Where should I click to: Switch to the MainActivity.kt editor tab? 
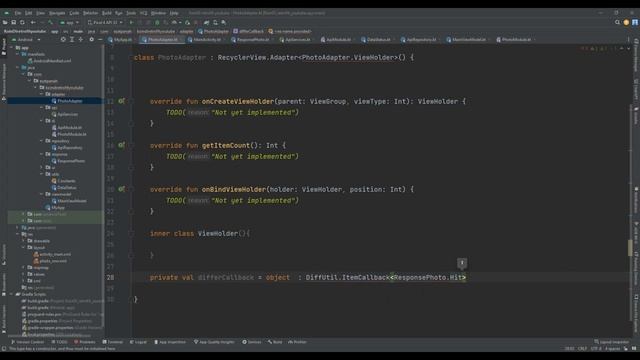(207, 40)
